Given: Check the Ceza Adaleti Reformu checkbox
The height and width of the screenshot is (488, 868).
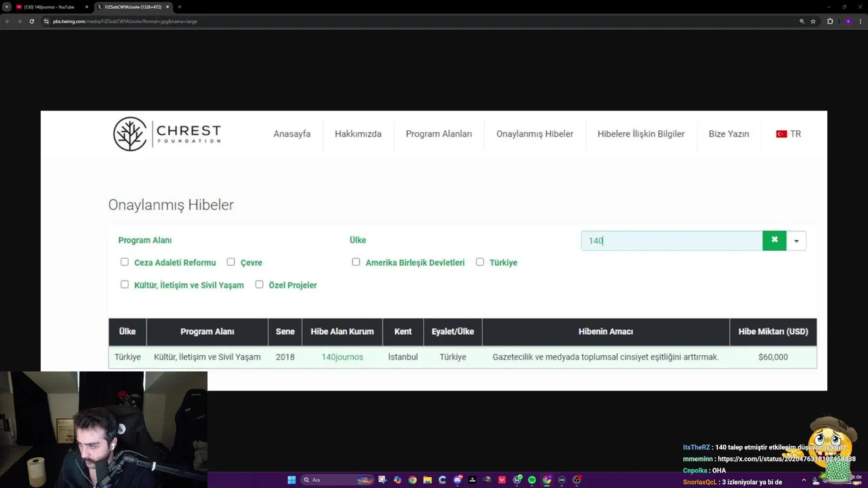Looking at the screenshot, I should pos(125,262).
